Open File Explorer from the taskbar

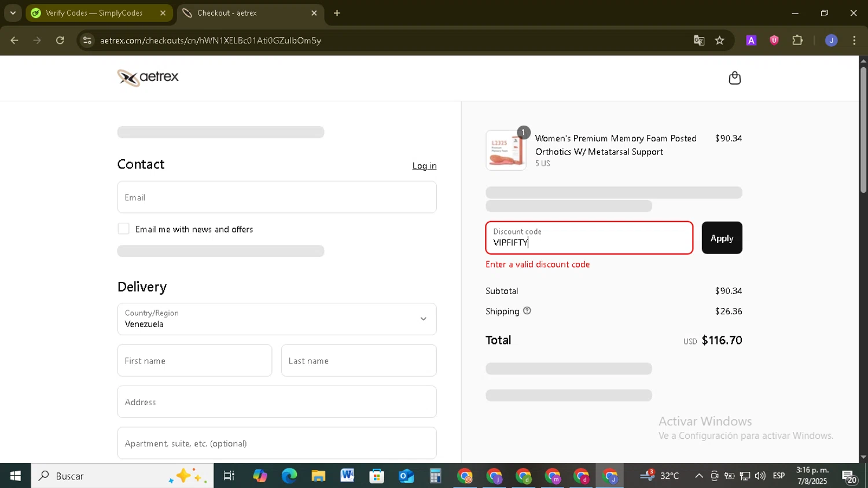[318, 476]
